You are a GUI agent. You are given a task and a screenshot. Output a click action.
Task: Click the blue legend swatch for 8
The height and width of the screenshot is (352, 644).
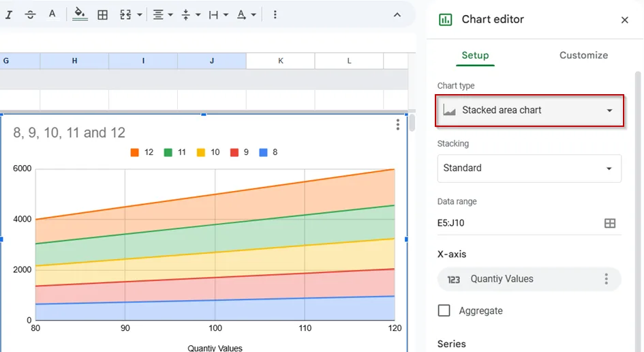pyautogui.click(x=263, y=153)
